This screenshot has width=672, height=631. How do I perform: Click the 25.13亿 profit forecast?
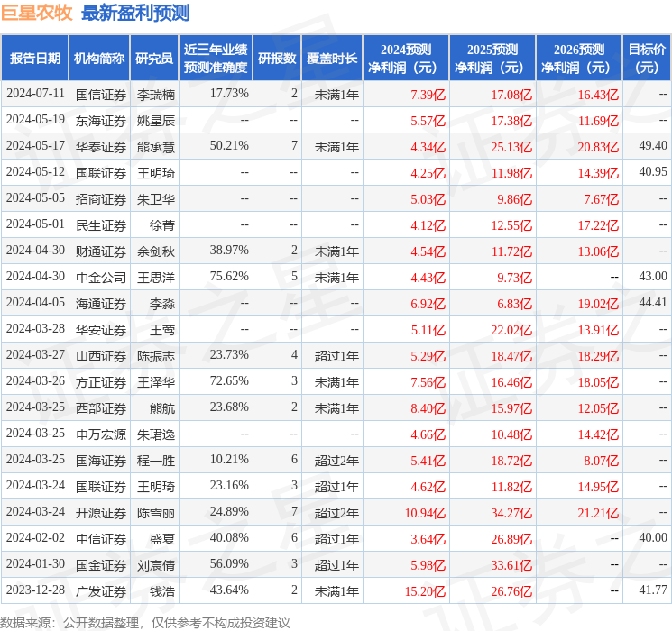(511, 147)
